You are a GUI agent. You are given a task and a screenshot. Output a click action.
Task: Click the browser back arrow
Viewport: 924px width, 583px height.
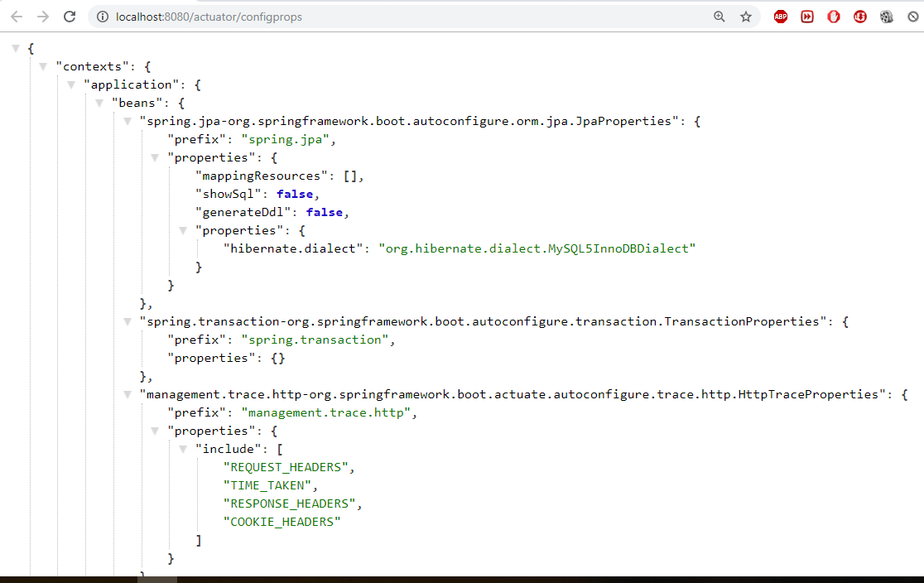coord(17,17)
